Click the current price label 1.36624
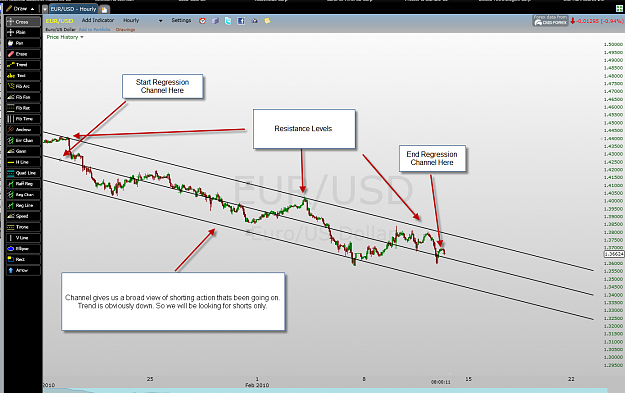 [x=614, y=254]
